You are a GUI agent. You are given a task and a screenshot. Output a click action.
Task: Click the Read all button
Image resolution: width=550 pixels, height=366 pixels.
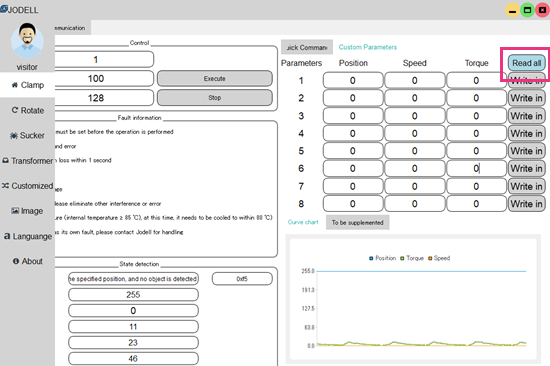point(526,63)
